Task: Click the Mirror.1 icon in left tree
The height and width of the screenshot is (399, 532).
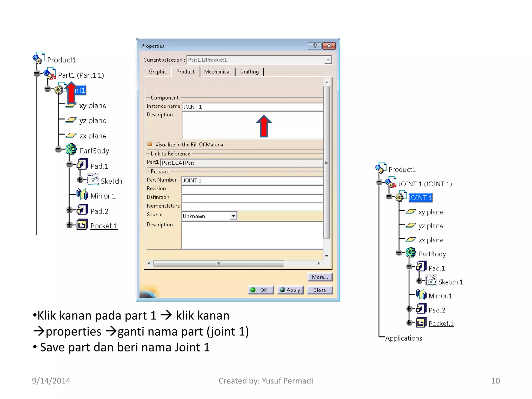Action: click(x=82, y=194)
